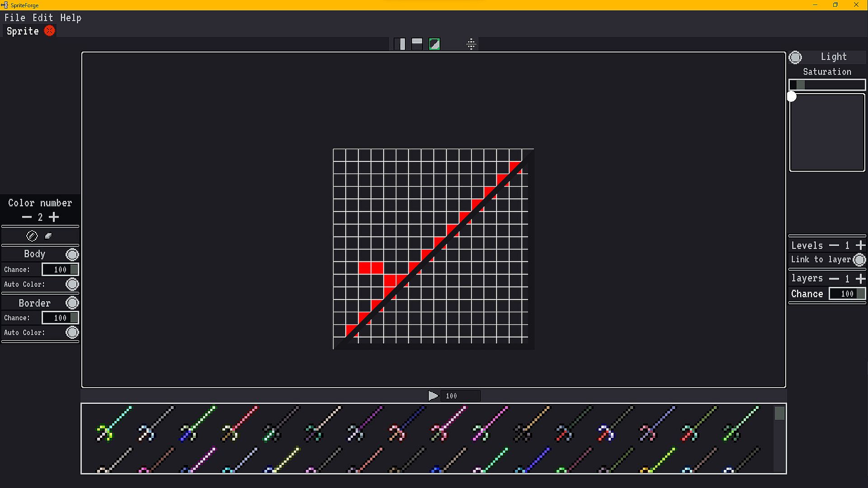The width and height of the screenshot is (868, 488).
Task: Select the horizontal mirror symmetry icon
Action: [x=417, y=44]
